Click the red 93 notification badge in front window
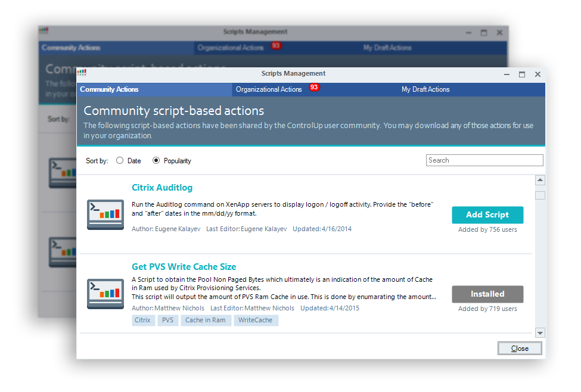 pyautogui.click(x=314, y=88)
